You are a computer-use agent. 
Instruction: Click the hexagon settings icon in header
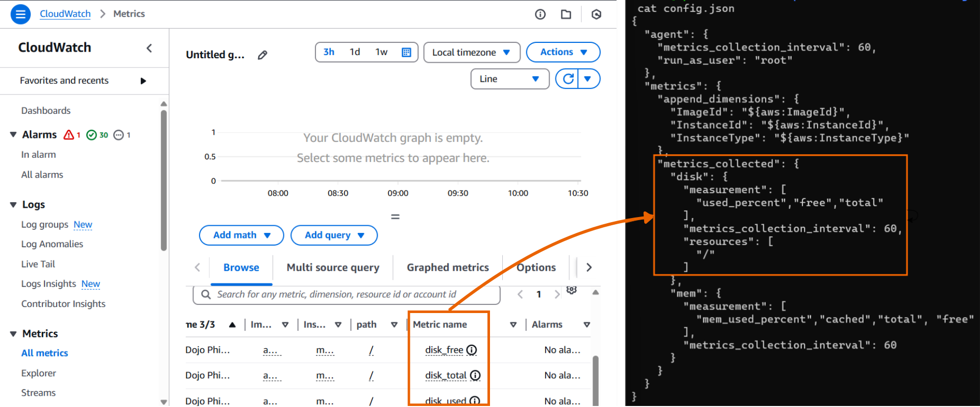pyautogui.click(x=596, y=14)
